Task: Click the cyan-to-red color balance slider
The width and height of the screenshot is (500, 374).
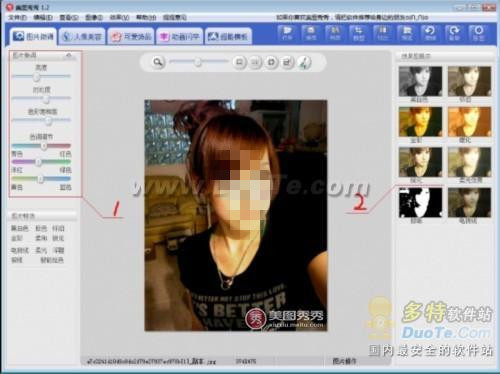Action: click(41, 146)
